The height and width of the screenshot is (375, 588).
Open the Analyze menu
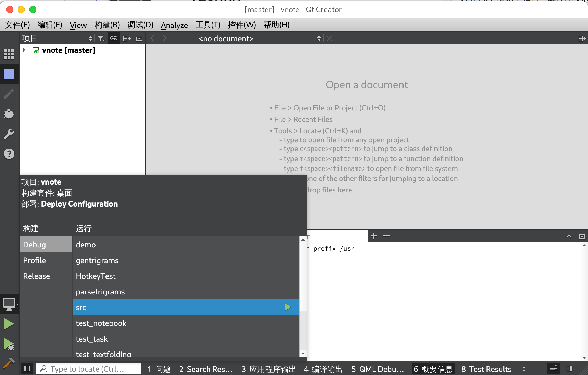tap(174, 25)
